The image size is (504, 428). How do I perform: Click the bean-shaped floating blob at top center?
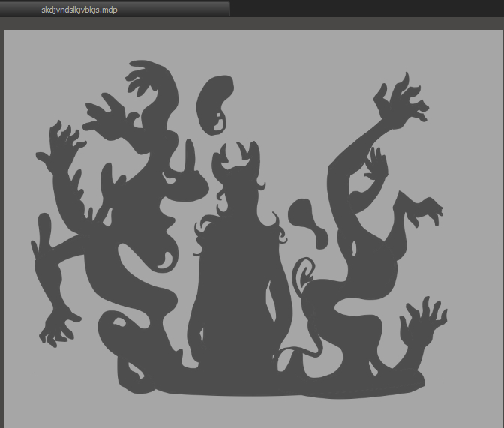(x=214, y=103)
